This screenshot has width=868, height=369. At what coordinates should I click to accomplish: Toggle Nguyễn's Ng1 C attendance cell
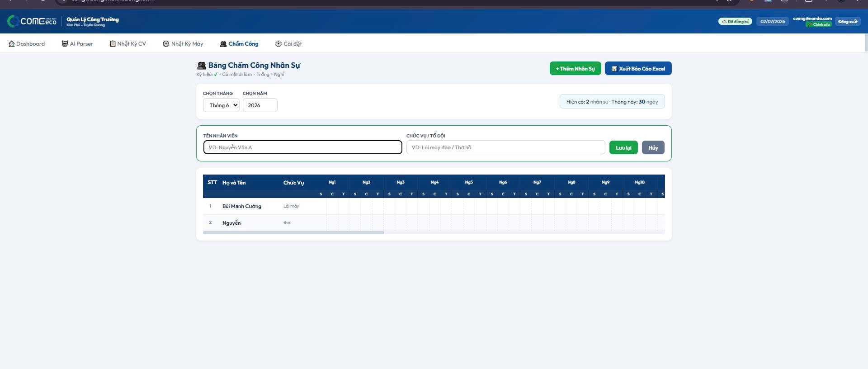(x=332, y=222)
